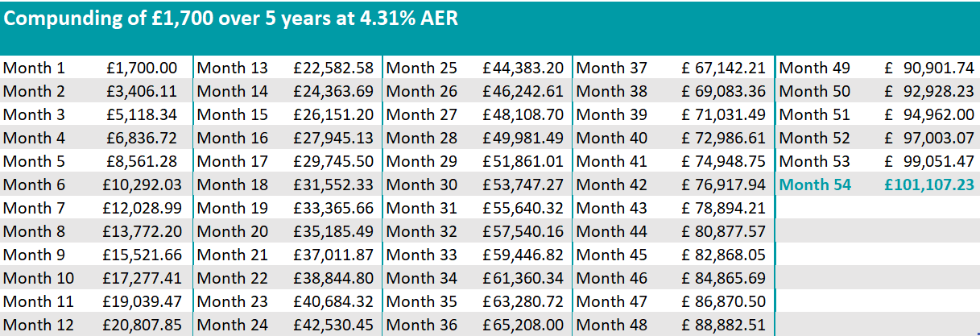Click the compounding table title header
This screenshot has height=336, width=980.
click(232, 19)
